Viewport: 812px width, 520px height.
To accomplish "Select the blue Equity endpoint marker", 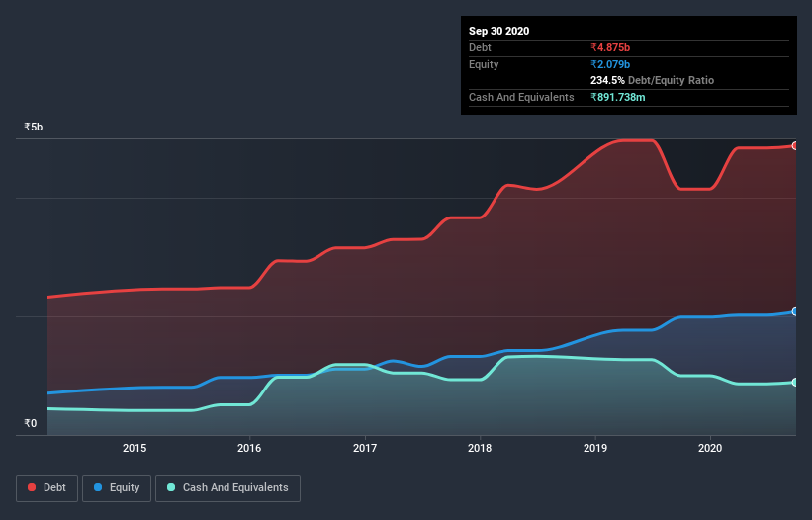I will click(x=795, y=311).
